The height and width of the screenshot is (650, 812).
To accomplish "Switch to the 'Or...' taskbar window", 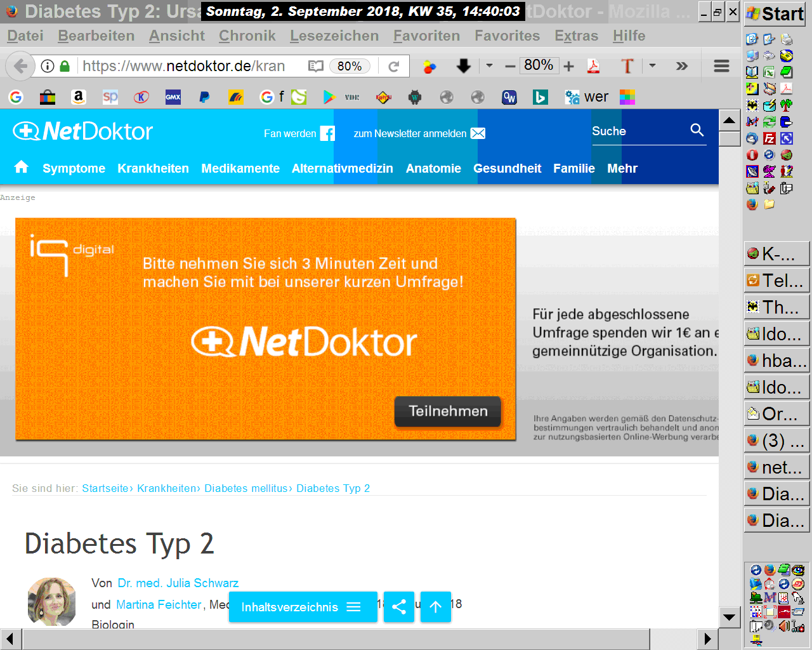I will pyautogui.click(x=776, y=413).
